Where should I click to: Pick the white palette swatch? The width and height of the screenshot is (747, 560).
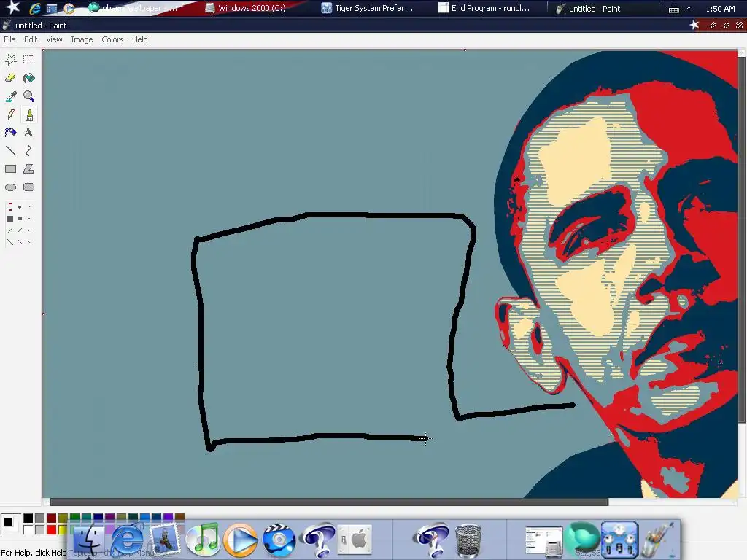(28, 529)
